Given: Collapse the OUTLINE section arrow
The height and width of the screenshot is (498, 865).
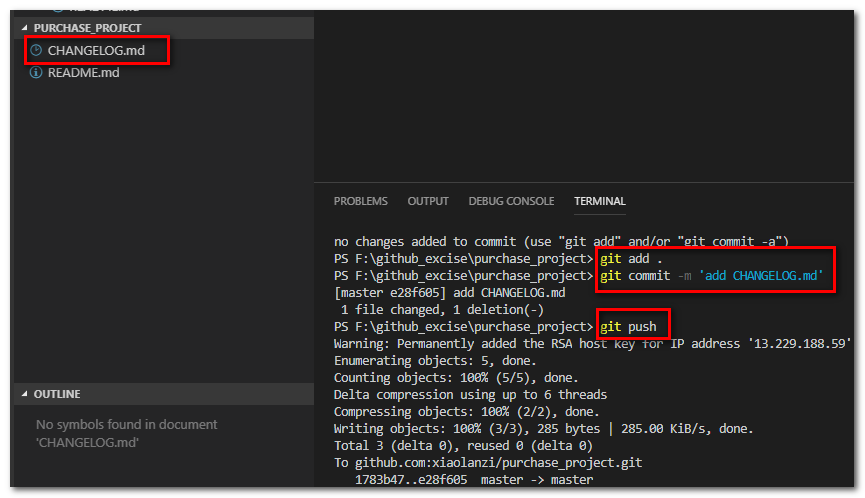Looking at the screenshot, I should tap(24, 394).
